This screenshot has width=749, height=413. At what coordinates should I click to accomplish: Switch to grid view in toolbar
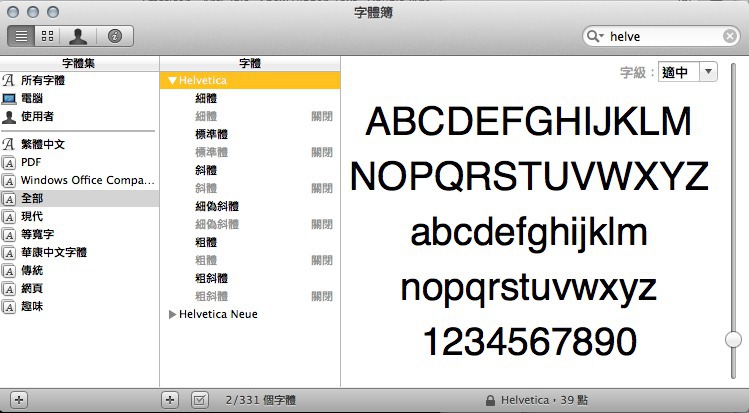[47, 36]
